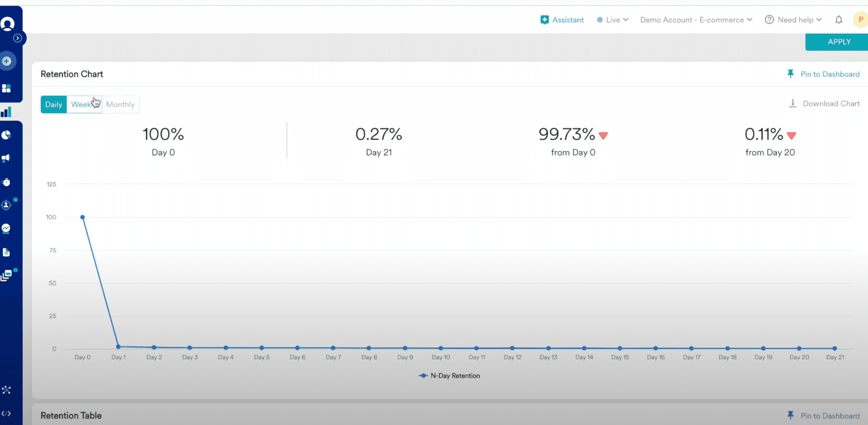Click the Day 21 data point on the chart
Viewport: 868px width, 425px height.
pyautogui.click(x=835, y=348)
